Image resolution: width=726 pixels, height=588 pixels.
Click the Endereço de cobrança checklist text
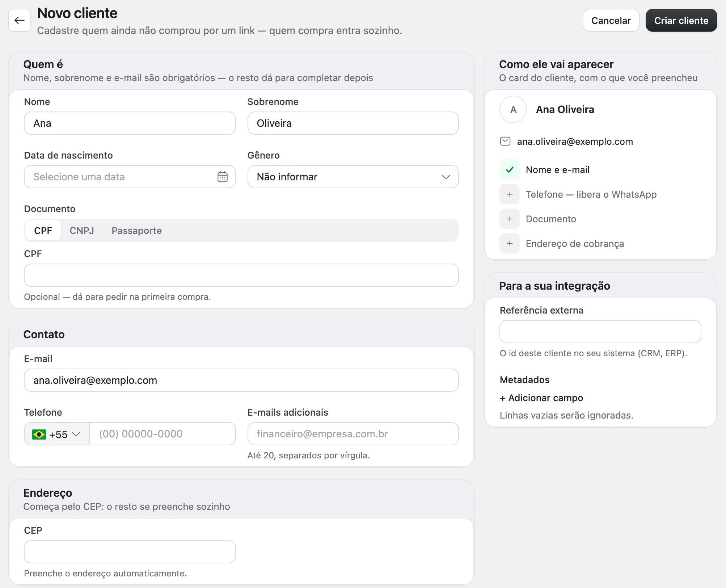575,243
